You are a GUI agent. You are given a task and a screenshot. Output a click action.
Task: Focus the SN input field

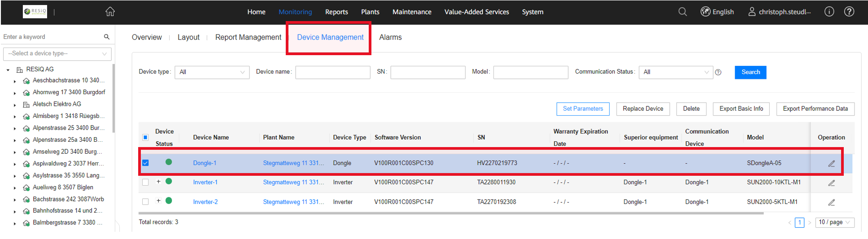pos(428,72)
